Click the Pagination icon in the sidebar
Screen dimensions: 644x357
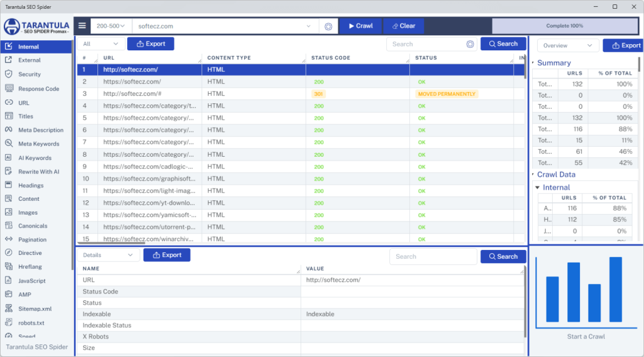[x=9, y=239]
